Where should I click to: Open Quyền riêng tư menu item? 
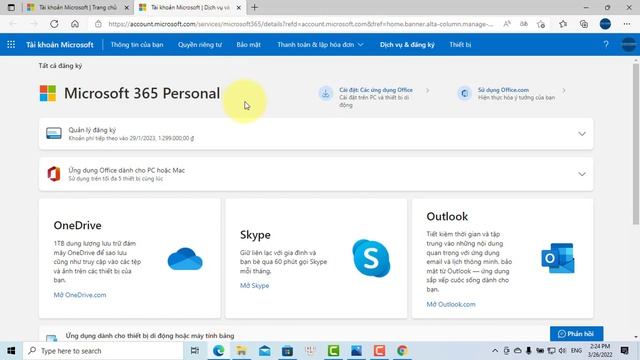pyautogui.click(x=200, y=44)
